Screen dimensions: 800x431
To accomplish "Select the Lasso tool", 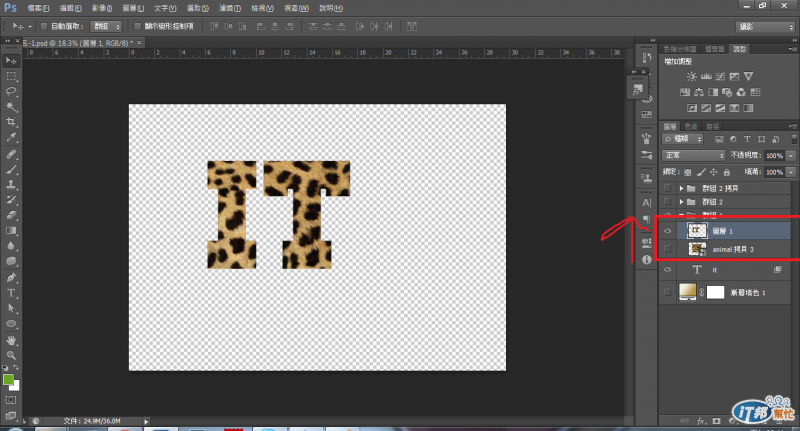I will tap(11, 91).
